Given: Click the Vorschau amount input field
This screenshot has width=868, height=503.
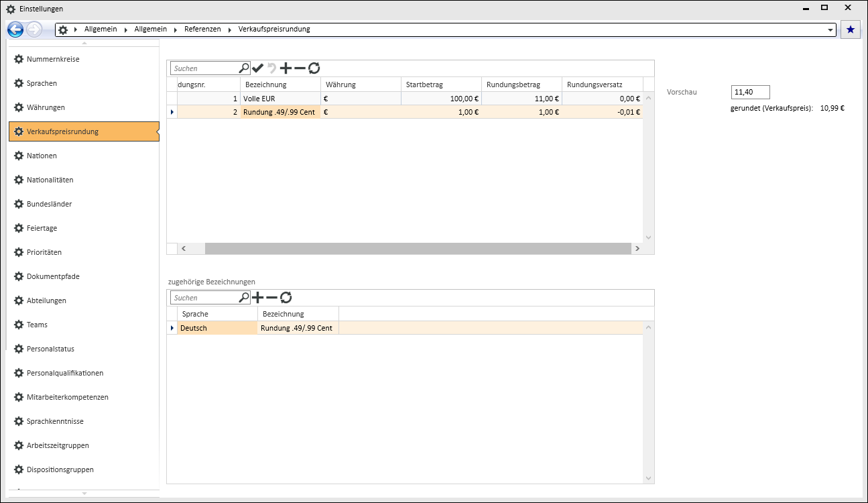Looking at the screenshot, I should coord(750,92).
